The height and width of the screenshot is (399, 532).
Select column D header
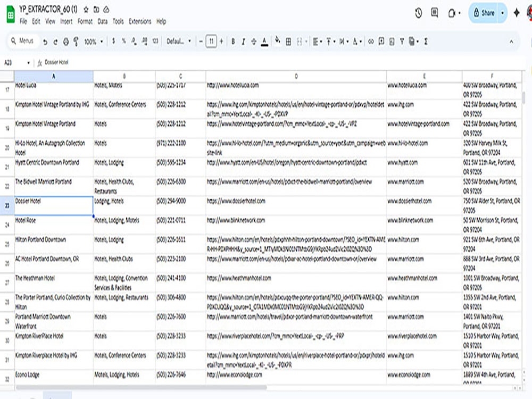[296, 76]
